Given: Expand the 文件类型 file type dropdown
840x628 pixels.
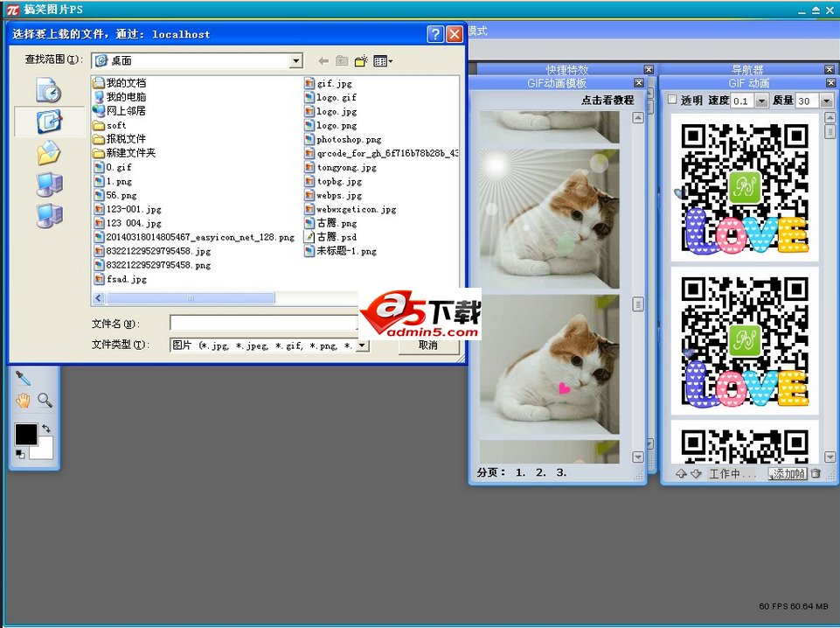Looking at the screenshot, I should pyautogui.click(x=363, y=345).
